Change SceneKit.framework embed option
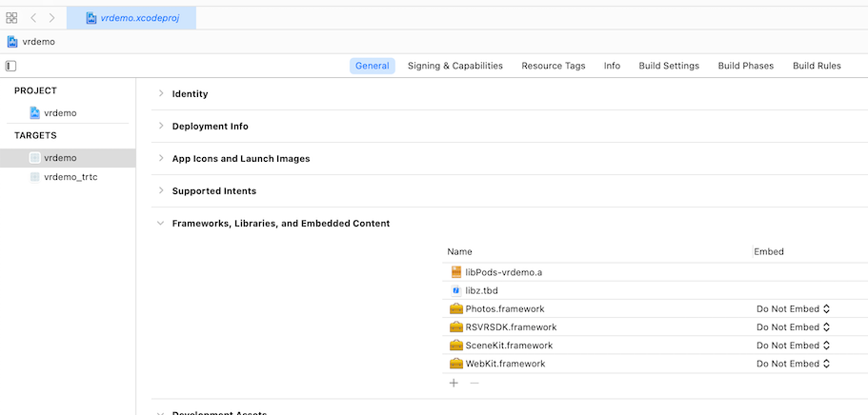The image size is (868, 415). pos(794,346)
